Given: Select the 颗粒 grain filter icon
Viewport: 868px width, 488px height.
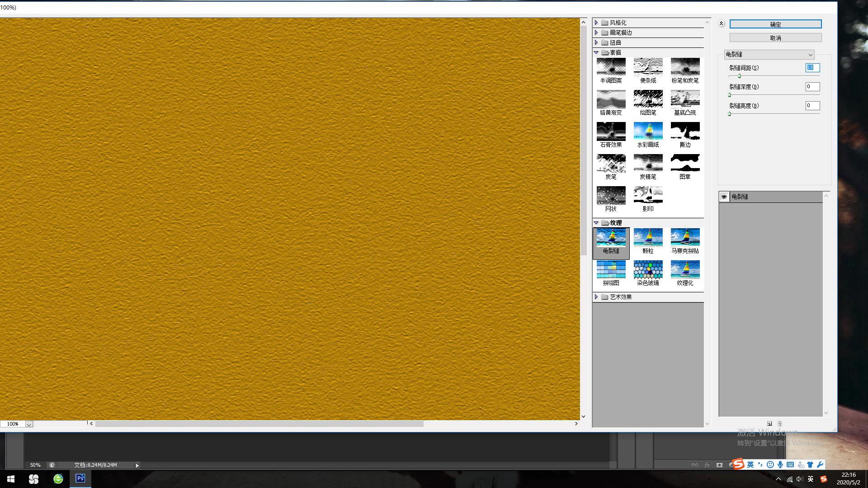Looking at the screenshot, I should (648, 238).
